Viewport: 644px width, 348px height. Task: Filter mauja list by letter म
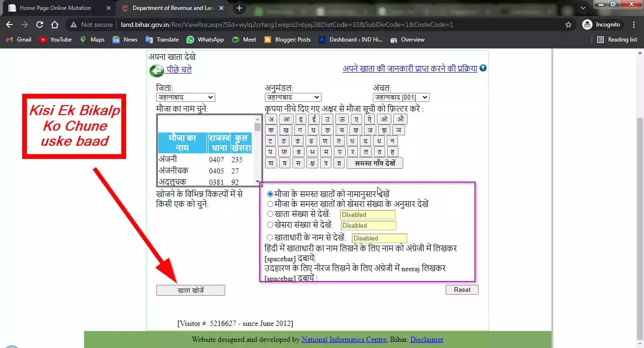coord(325,152)
